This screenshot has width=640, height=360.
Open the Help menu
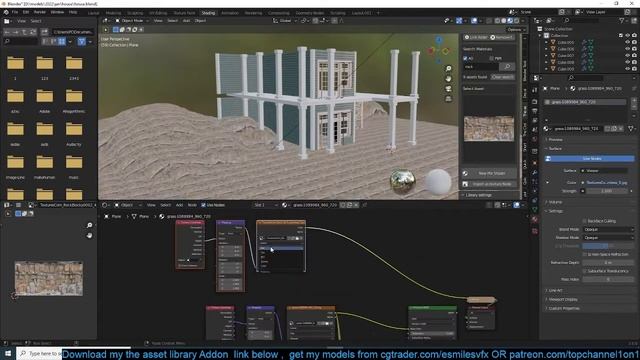click(x=73, y=12)
